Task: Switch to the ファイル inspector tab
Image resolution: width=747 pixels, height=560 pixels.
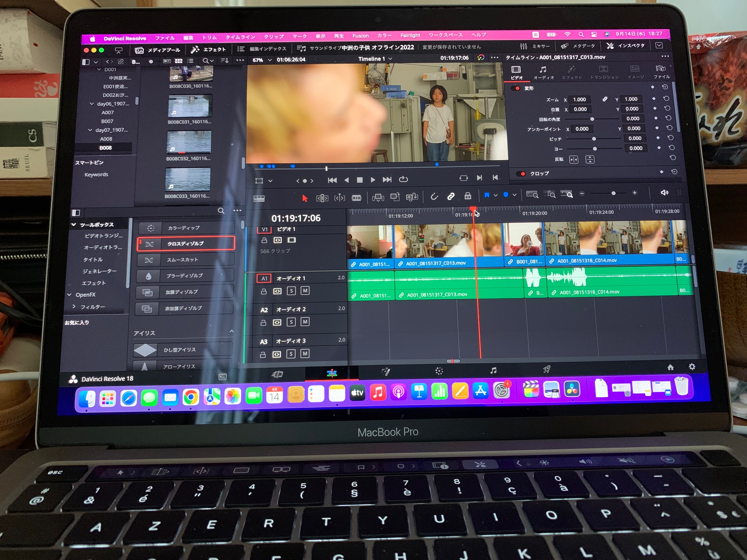Action: tap(661, 72)
